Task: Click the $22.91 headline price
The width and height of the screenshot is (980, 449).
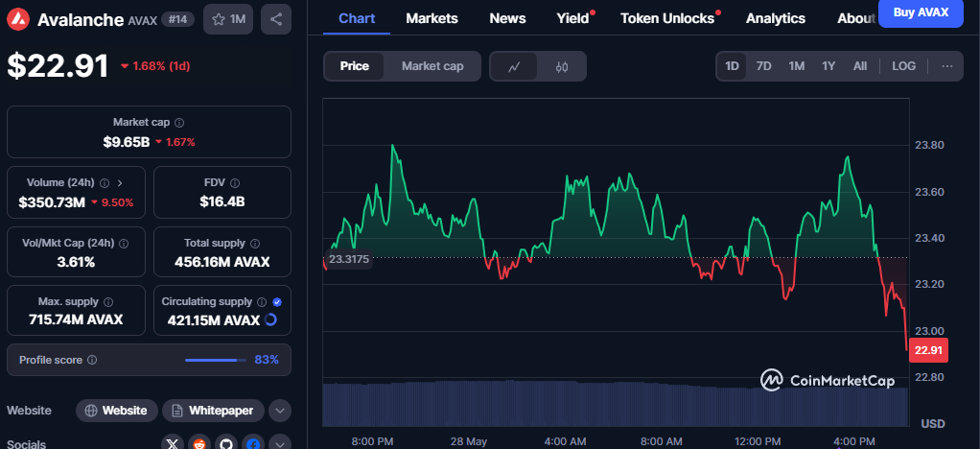Action: (58, 65)
